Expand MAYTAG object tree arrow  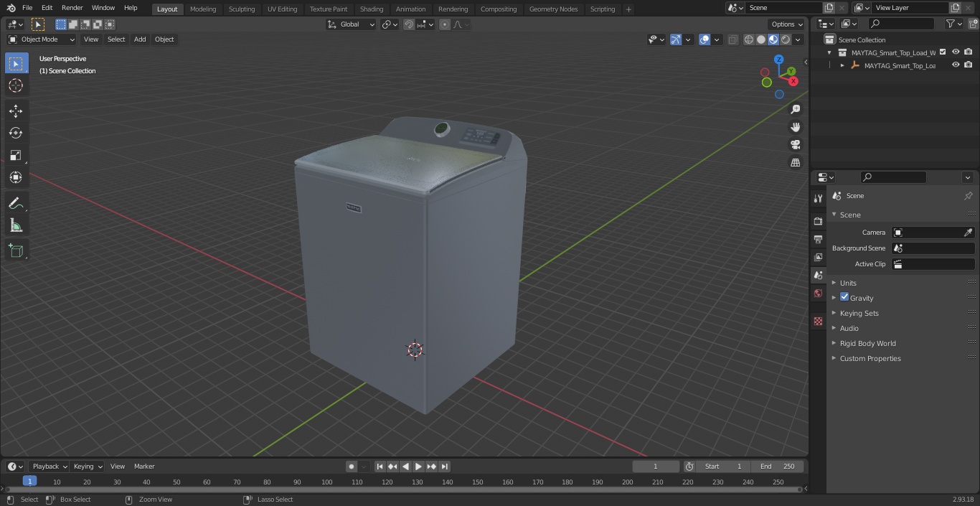pyautogui.click(x=842, y=65)
